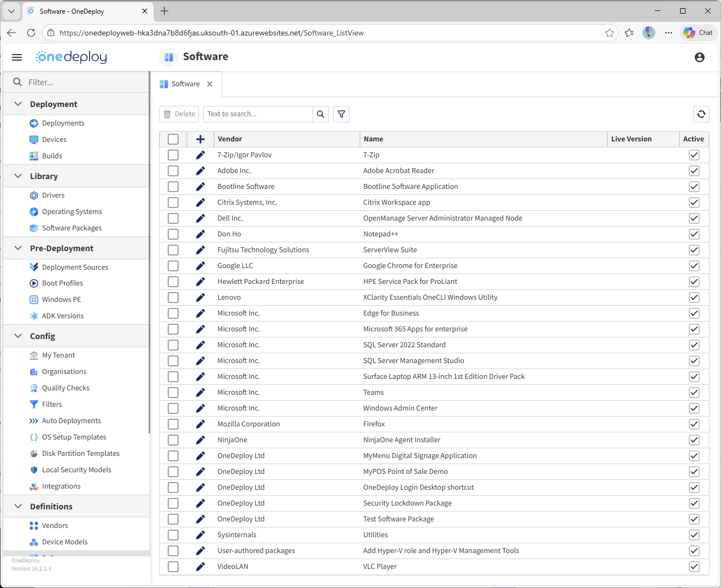Click the magnifier search button
Image resolution: width=721 pixels, height=588 pixels.
321,114
